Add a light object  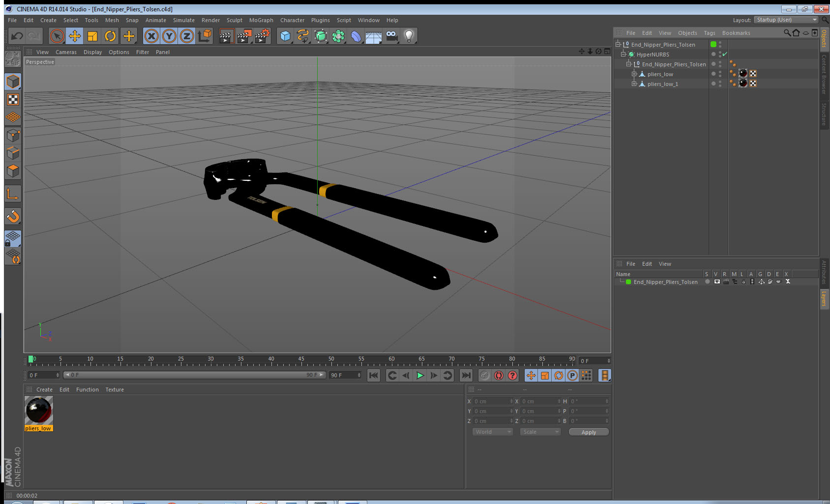pyautogui.click(x=409, y=36)
